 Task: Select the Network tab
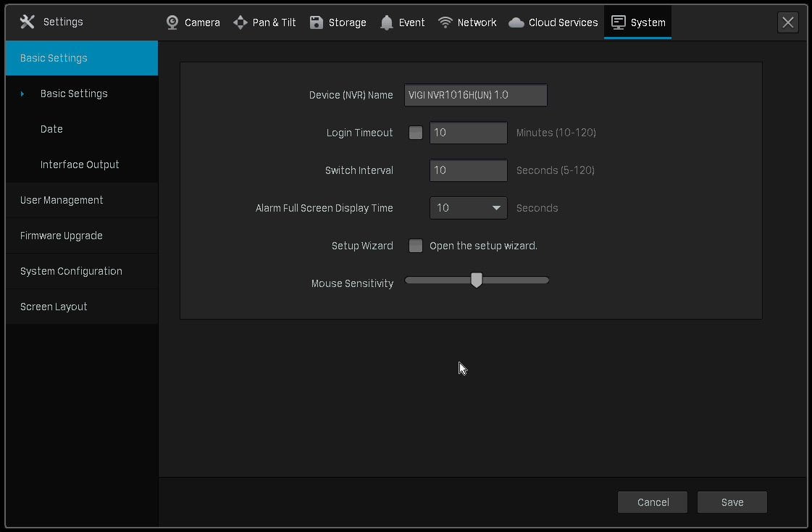tap(467, 22)
